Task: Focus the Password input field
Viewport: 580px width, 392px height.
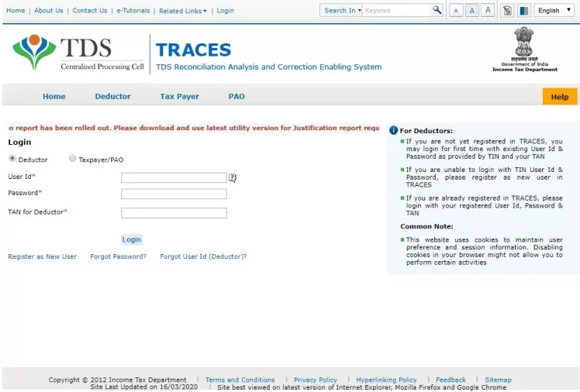Action: click(174, 194)
